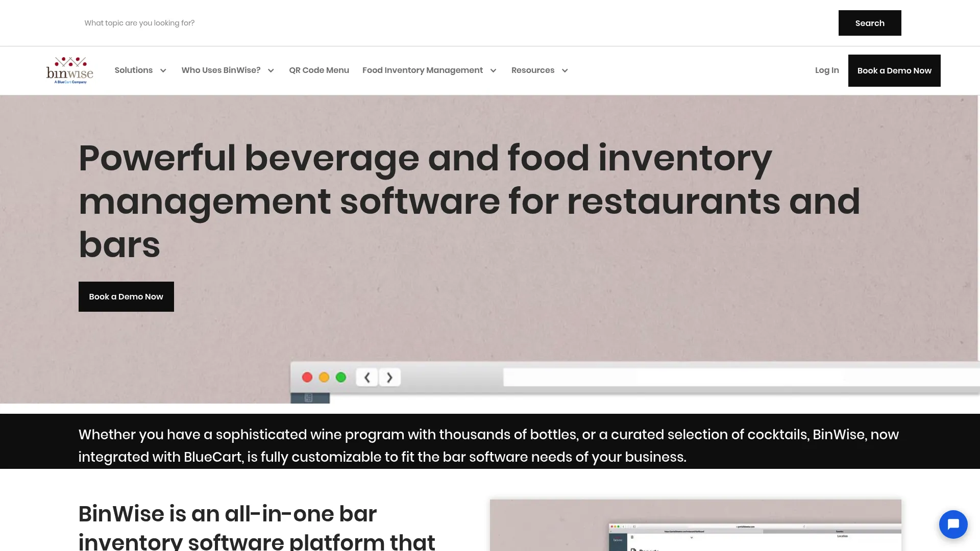Expand Food Inventory Management chevron

pos(493,70)
